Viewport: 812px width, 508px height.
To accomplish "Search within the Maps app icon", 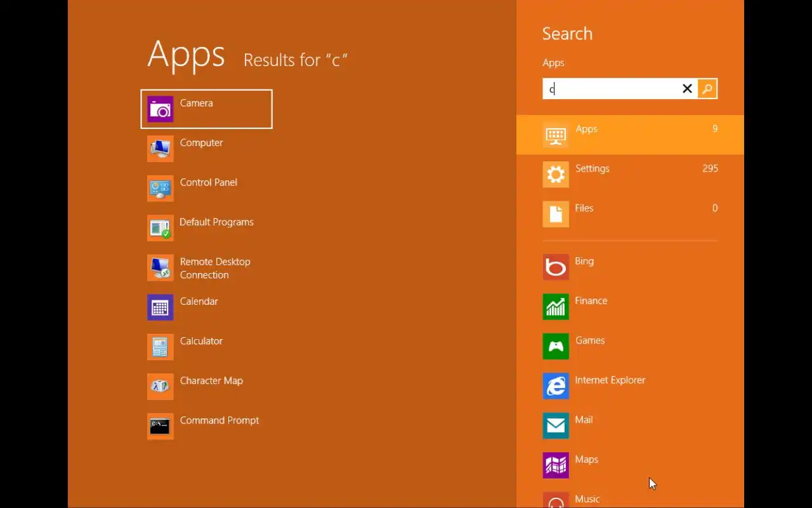I will (x=556, y=466).
